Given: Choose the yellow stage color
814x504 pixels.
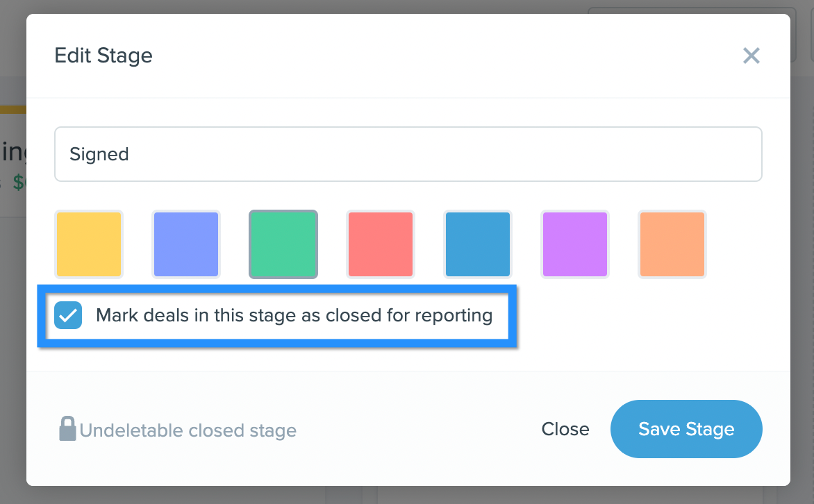Looking at the screenshot, I should coord(89,244).
